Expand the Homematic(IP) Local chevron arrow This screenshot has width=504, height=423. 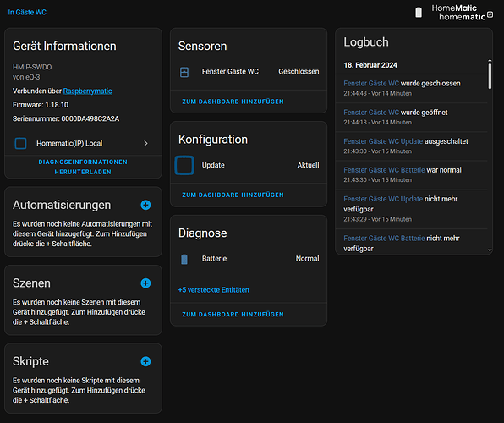pos(146,144)
